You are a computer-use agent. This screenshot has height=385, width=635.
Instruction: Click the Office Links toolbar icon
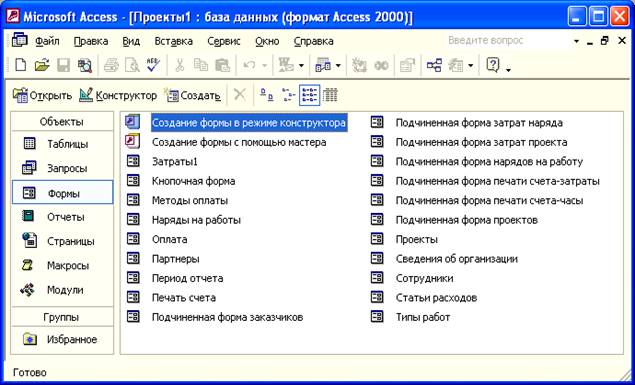[287, 65]
